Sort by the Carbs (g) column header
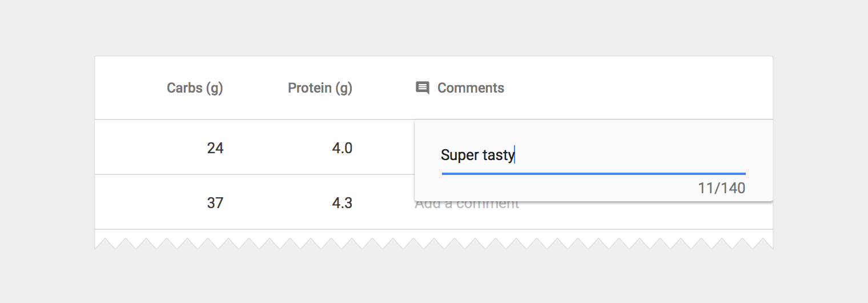Screen dimensions: 868x303 [195, 88]
